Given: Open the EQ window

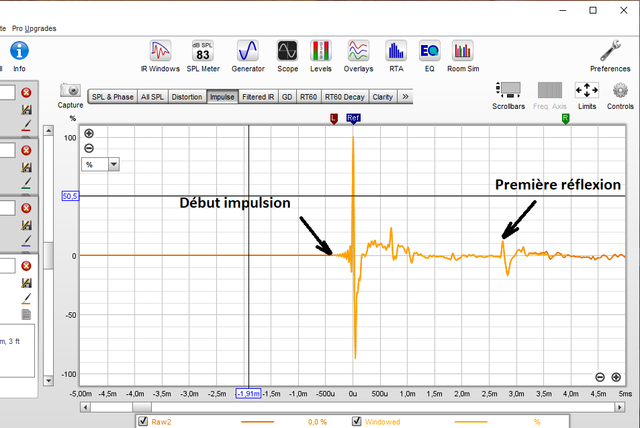Looking at the screenshot, I should (429, 56).
